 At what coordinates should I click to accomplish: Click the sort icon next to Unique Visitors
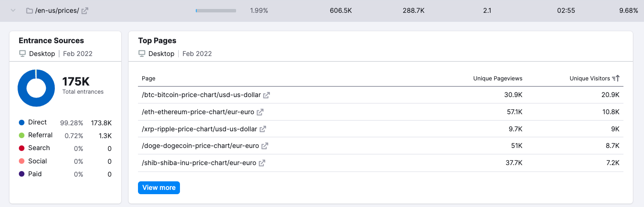click(616, 78)
